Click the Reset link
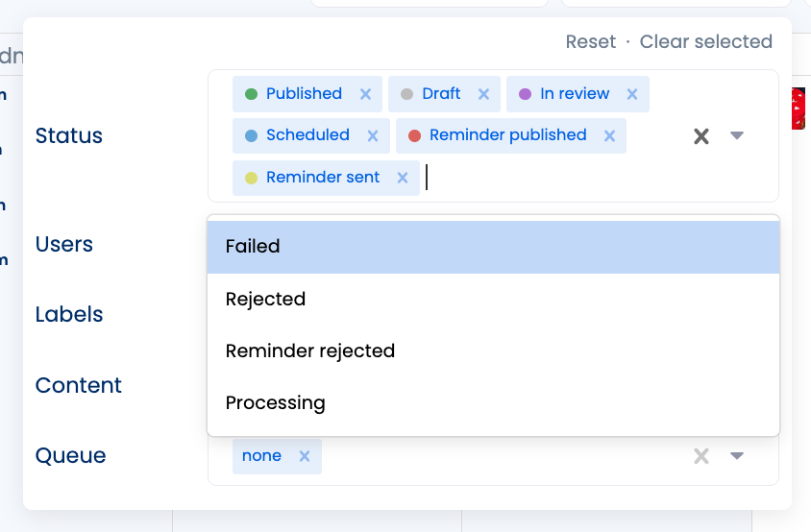This screenshot has height=532, width=811. [590, 41]
